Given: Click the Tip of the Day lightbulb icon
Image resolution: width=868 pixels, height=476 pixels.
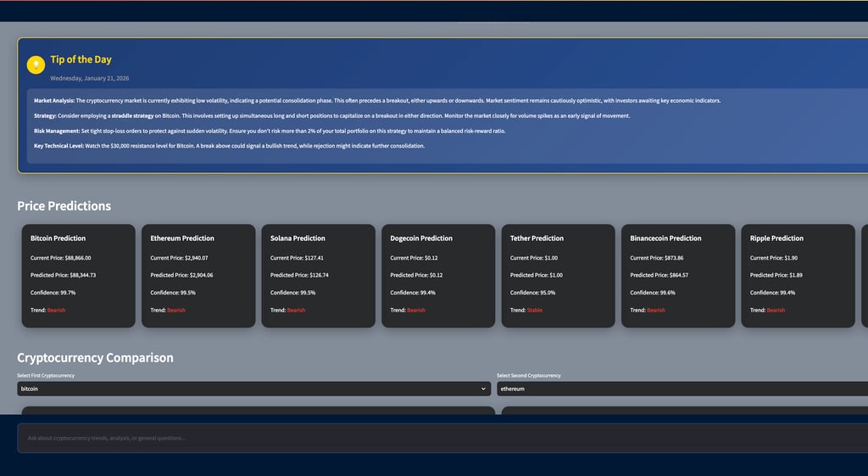Looking at the screenshot, I should 36,64.
